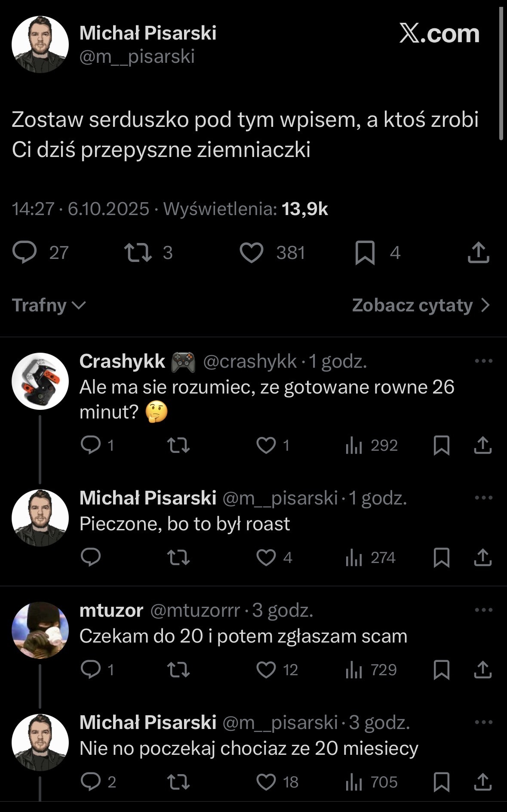Viewport: 507px width, 812px height.
Task: Share the 'Pieczone, bo to był roast' reply
Action: tap(482, 557)
